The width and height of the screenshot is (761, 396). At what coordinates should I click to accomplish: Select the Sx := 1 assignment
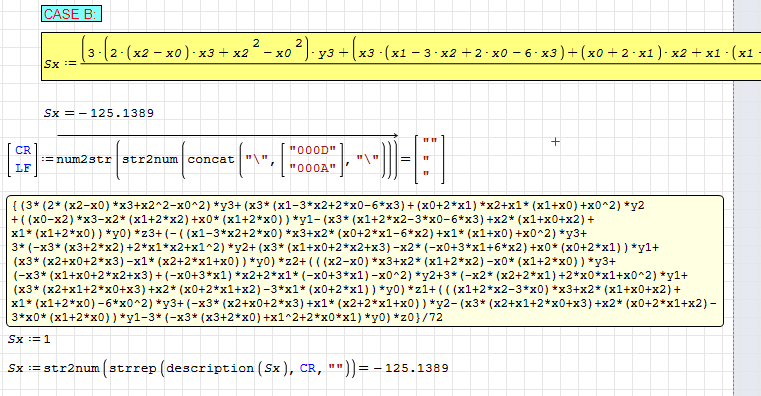[x=29, y=339]
